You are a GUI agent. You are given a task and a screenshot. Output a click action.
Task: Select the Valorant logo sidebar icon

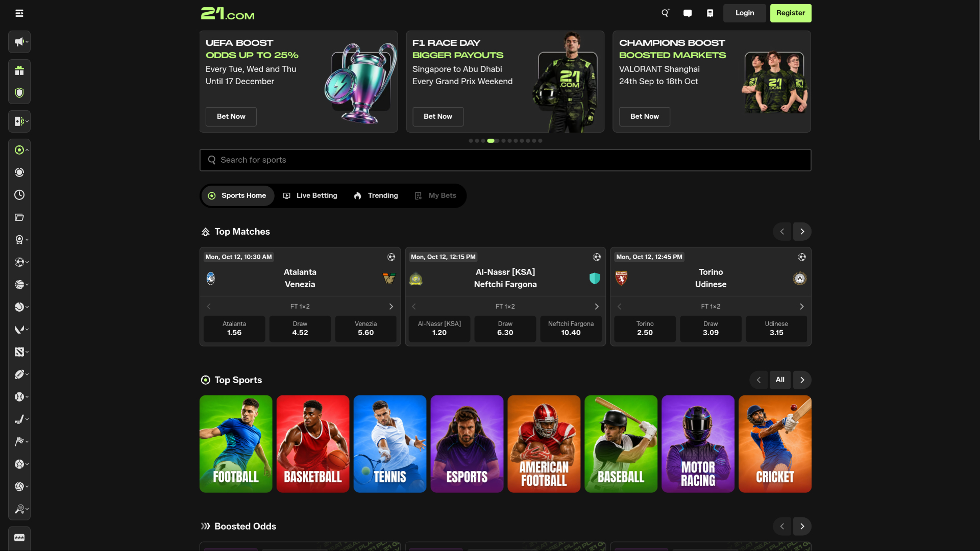click(19, 330)
